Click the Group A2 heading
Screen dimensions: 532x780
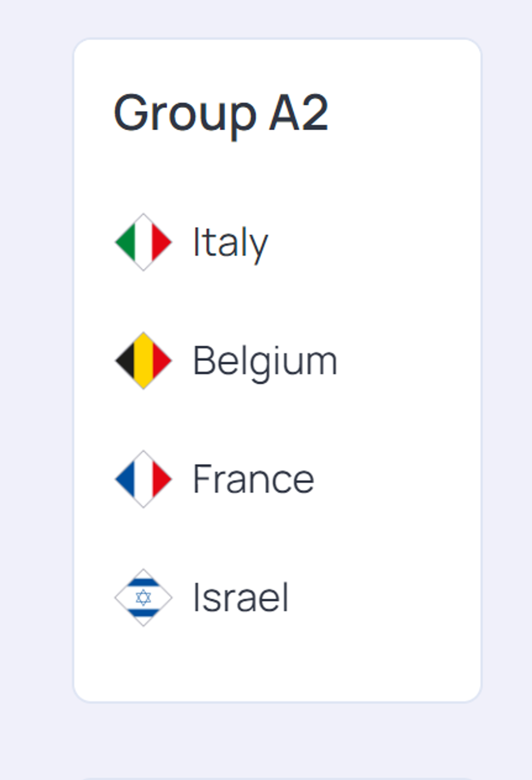[x=220, y=113]
